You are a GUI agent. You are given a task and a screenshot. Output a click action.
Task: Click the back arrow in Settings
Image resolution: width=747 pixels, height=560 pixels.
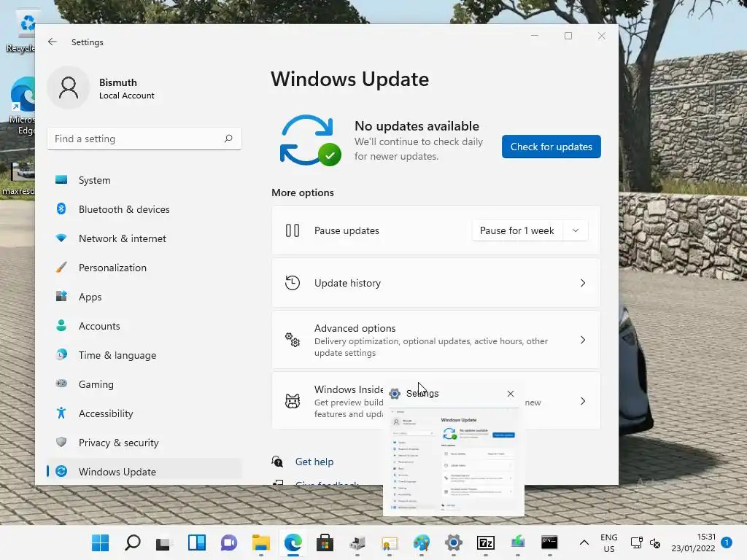pos(53,42)
